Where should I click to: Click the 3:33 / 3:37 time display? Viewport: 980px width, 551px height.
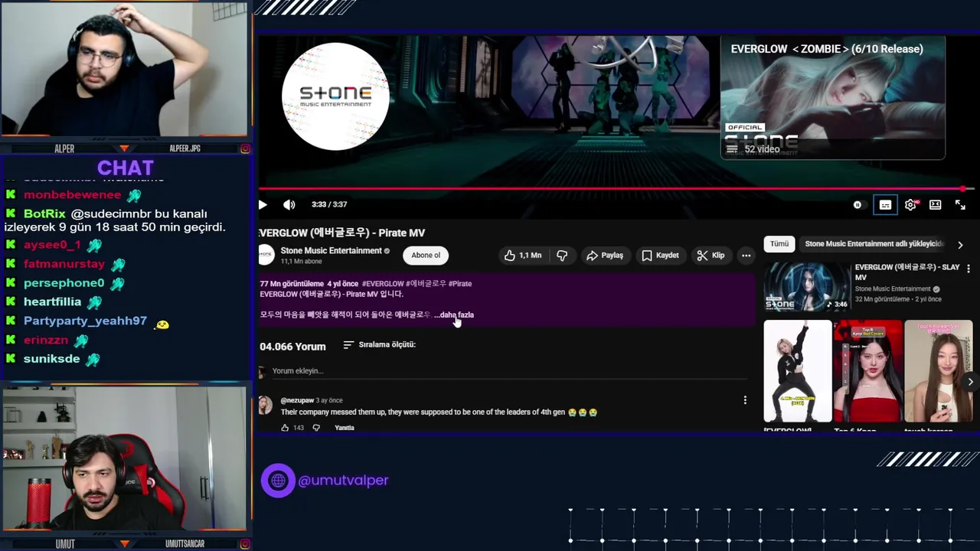point(329,205)
